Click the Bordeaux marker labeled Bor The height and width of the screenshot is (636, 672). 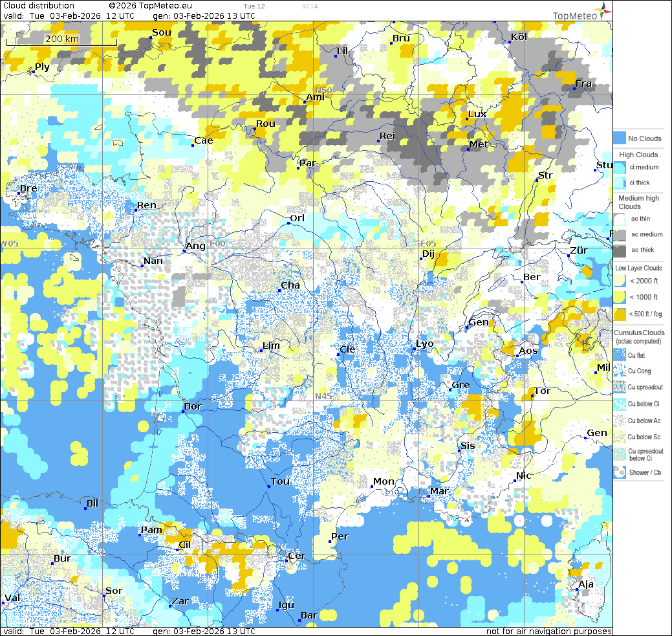pyautogui.click(x=184, y=412)
